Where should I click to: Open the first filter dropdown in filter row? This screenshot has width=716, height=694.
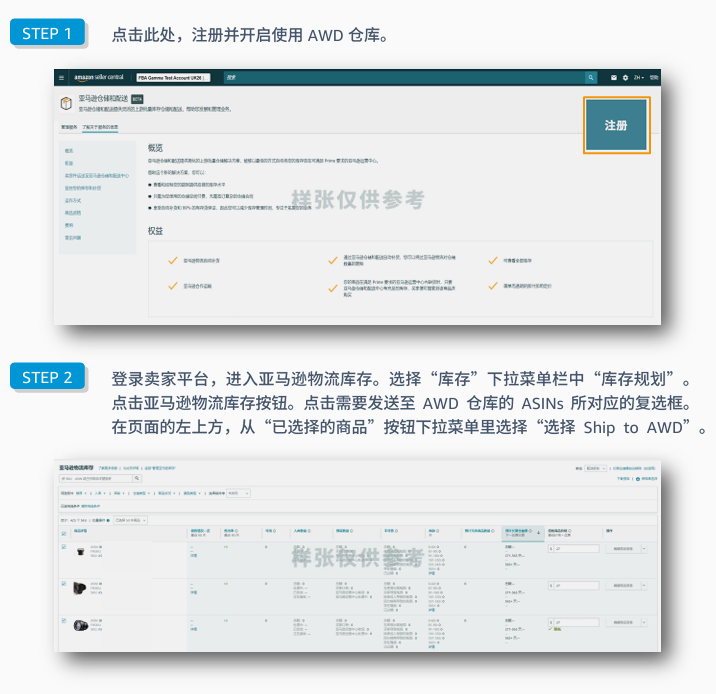pos(81,493)
